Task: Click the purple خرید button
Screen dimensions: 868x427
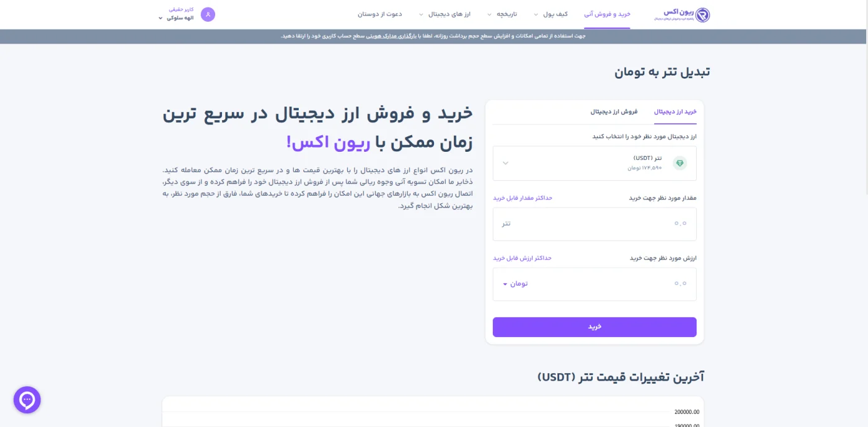Action: (x=595, y=327)
